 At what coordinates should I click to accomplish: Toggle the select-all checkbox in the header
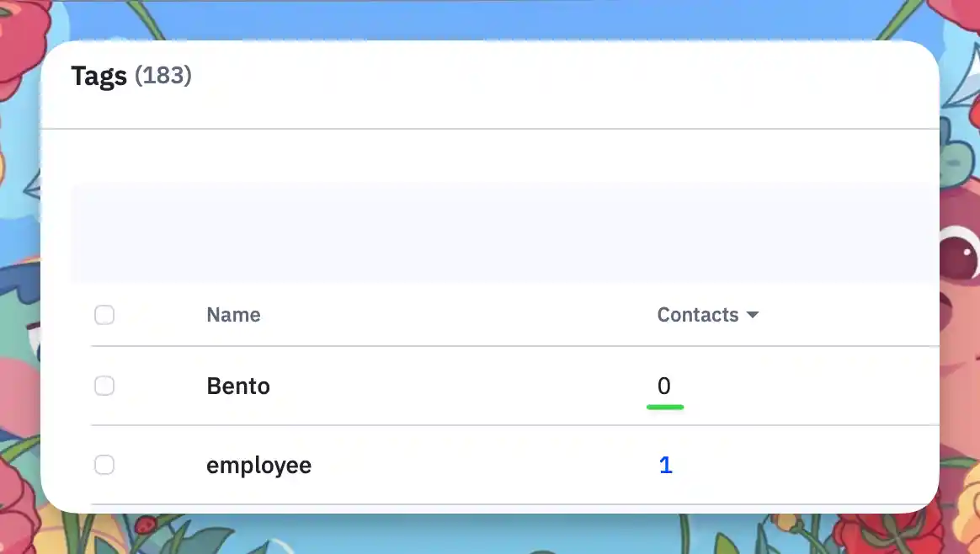point(104,315)
